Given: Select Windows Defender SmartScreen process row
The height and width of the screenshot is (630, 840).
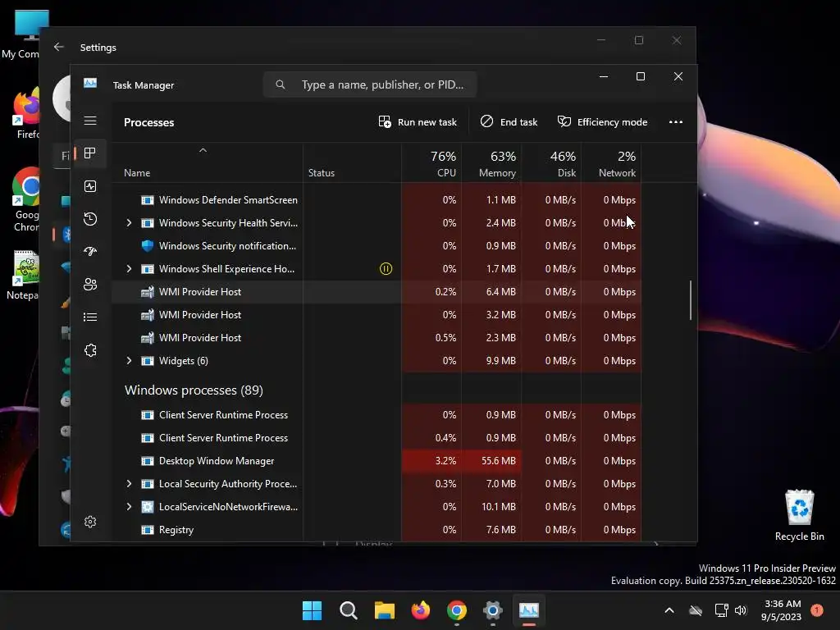Looking at the screenshot, I should pyautogui.click(x=376, y=200).
